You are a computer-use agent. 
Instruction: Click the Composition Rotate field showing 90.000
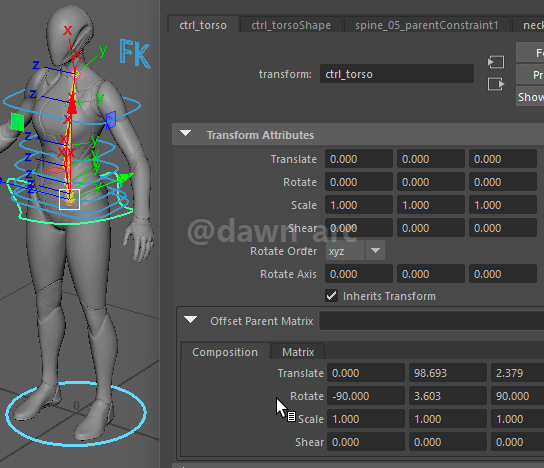(x=517, y=396)
